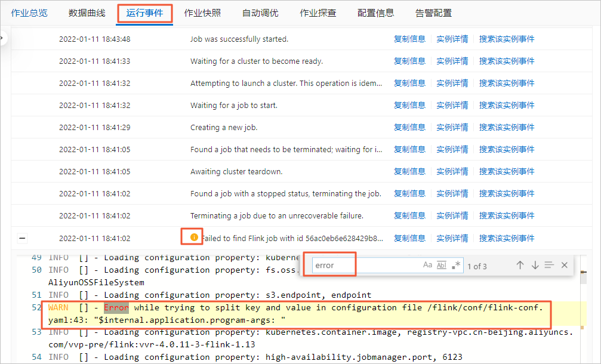Image resolution: width=601 pixels, height=364 pixels.
Task: Click 搜索该实例事件 for 'Awaiting cluster teardown'
Action: [507, 172]
